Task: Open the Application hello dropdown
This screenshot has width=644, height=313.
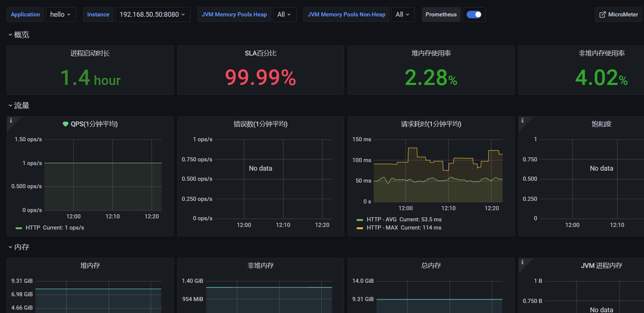Action: (61, 15)
